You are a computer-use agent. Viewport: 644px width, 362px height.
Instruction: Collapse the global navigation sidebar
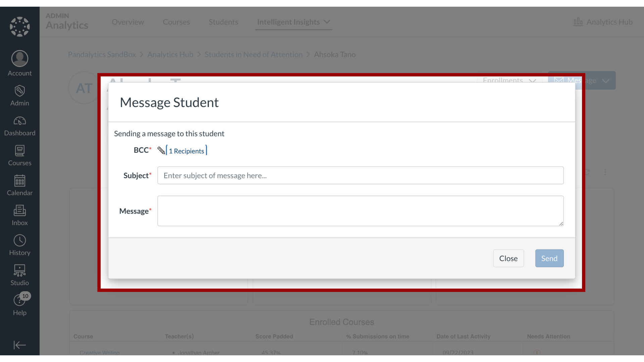(x=20, y=345)
